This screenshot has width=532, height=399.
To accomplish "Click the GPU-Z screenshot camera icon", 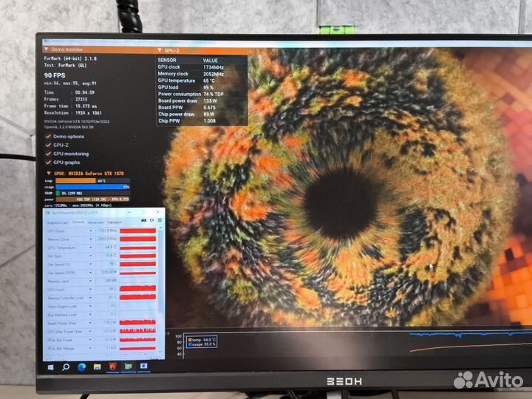I will point(143,222).
